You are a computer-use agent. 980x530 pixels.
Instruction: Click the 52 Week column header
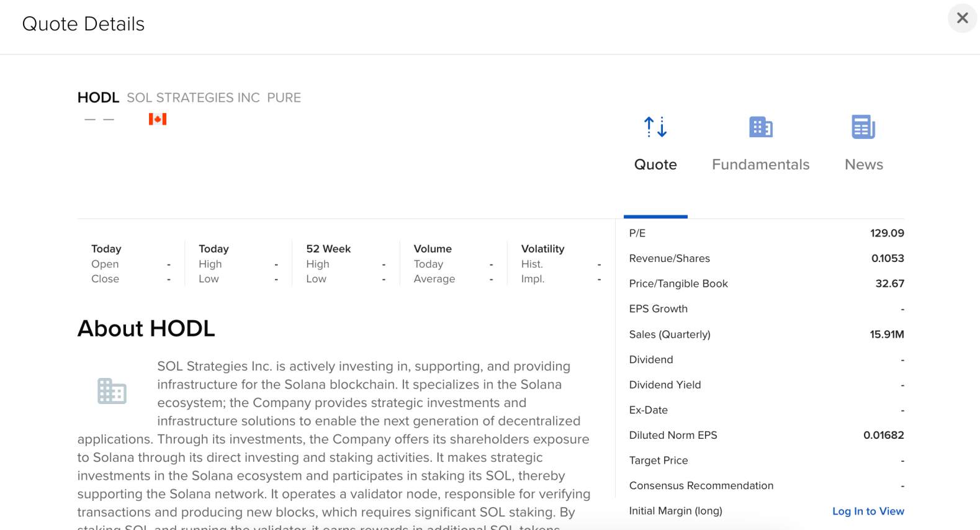[x=328, y=249]
